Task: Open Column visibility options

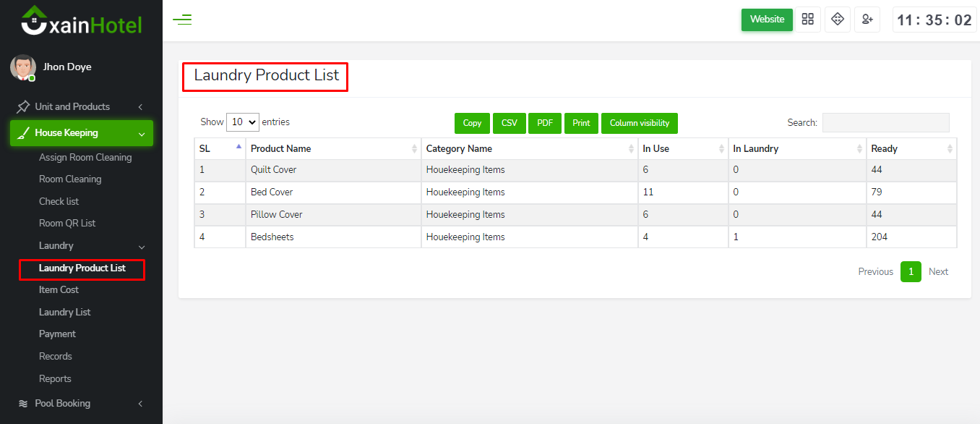Action: (639, 123)
